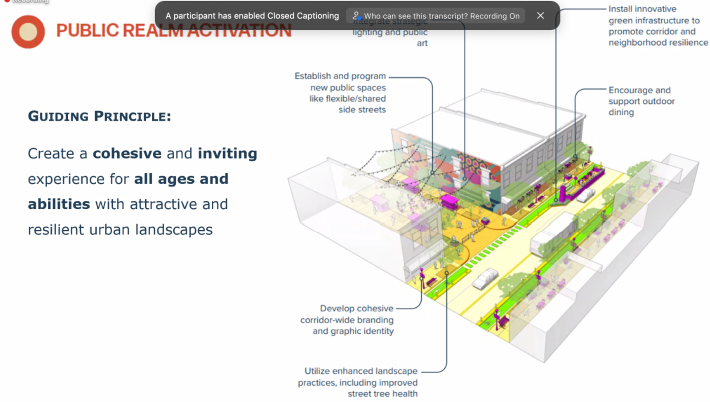Close the Closed Captioning notification banner
710x402 pixels.
tap(540, 15)
